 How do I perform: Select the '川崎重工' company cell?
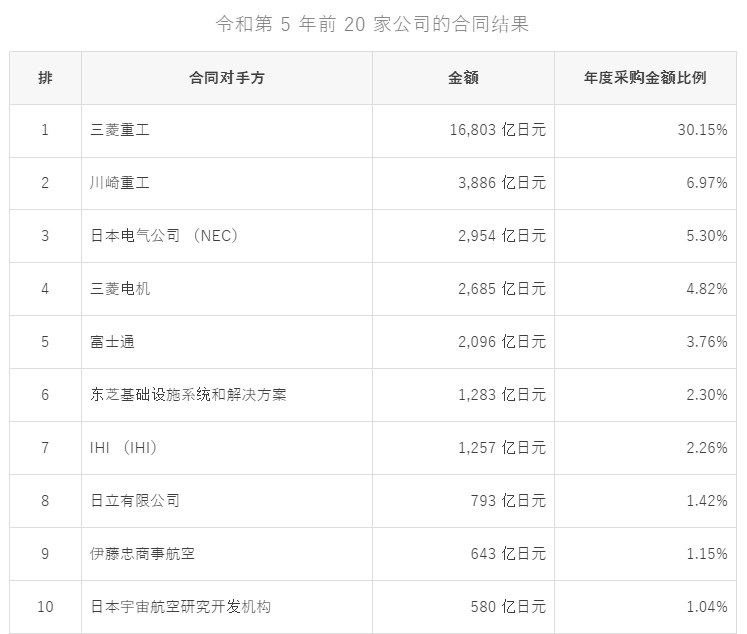[x=227, y=183]
